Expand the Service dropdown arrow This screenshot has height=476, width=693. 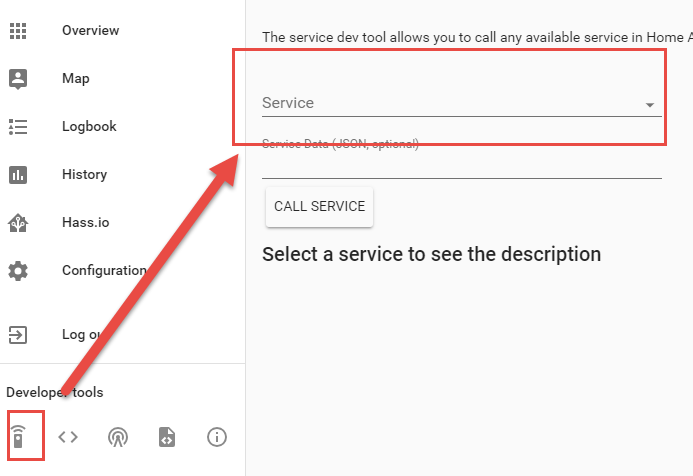(x=650, y=105)
